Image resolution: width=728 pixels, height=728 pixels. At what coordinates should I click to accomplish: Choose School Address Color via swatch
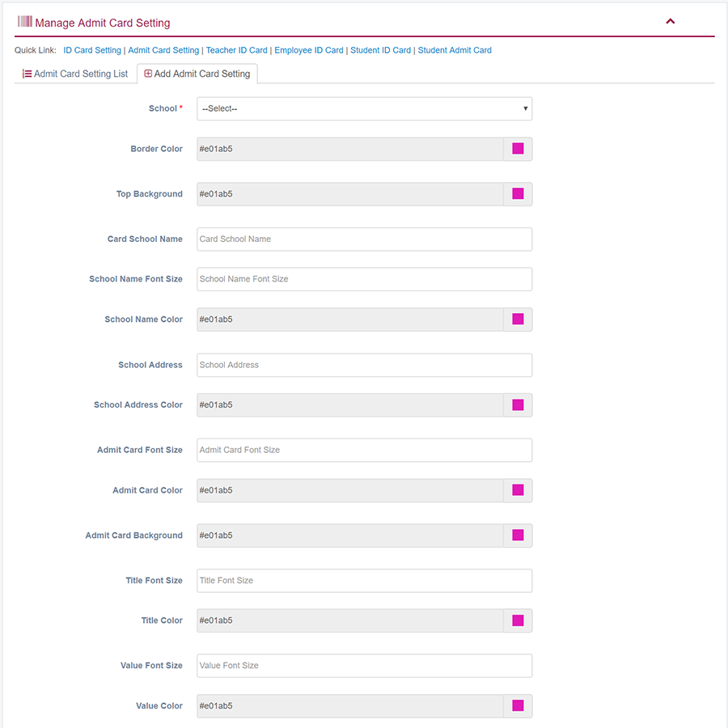pyautogui.click(x=518, y=405)
